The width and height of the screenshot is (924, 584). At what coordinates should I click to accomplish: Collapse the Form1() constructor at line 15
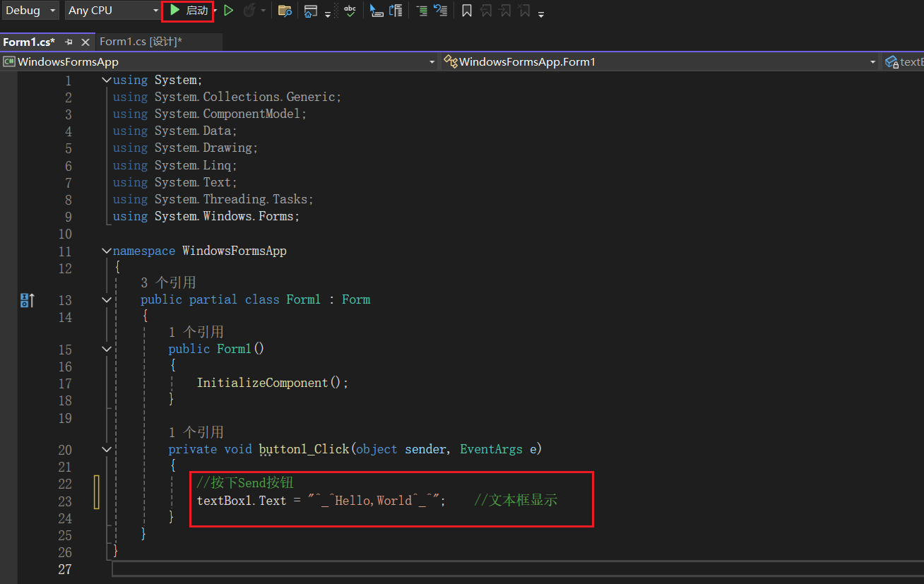tap(107, 349)
